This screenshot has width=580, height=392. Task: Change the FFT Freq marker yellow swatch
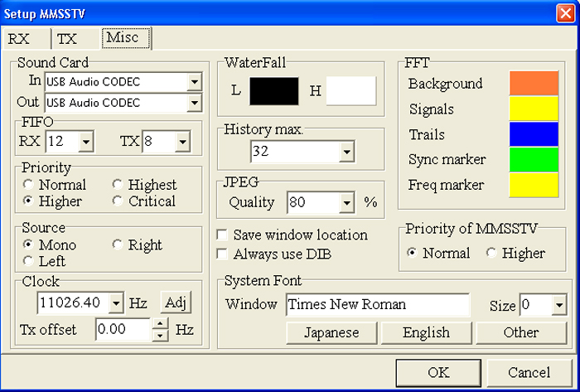pyautogui.click(x=534, y=185)
